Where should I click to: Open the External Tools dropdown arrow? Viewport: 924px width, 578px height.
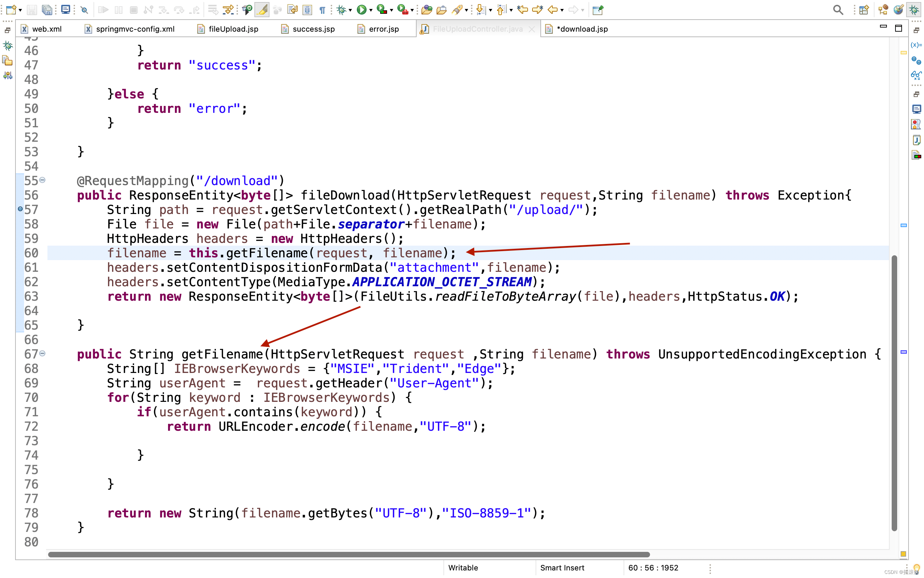tap(412, 10)
